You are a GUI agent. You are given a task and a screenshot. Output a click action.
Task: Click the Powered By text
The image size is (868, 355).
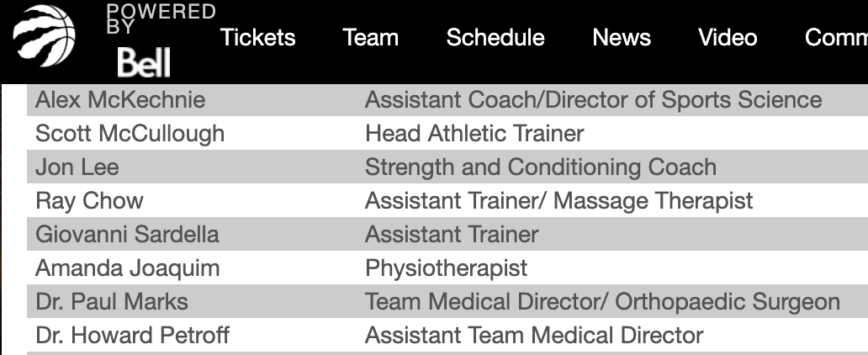[x=161, y=19]
